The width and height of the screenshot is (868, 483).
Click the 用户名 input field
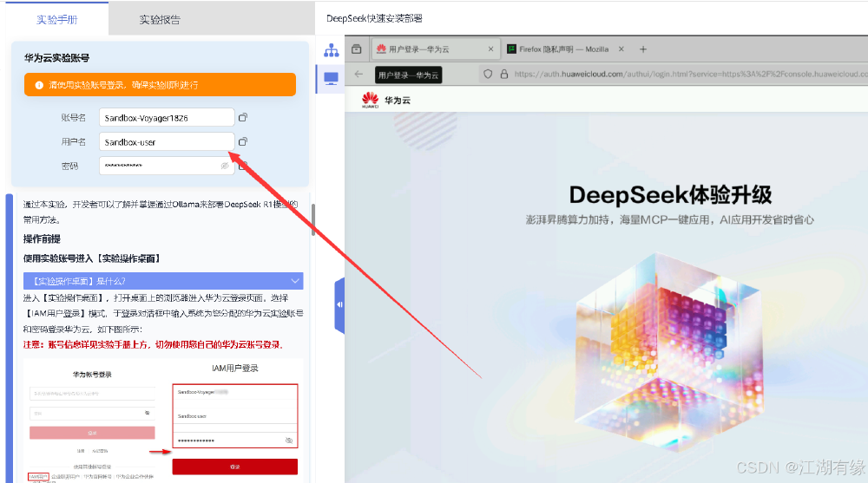pos(167,141)
